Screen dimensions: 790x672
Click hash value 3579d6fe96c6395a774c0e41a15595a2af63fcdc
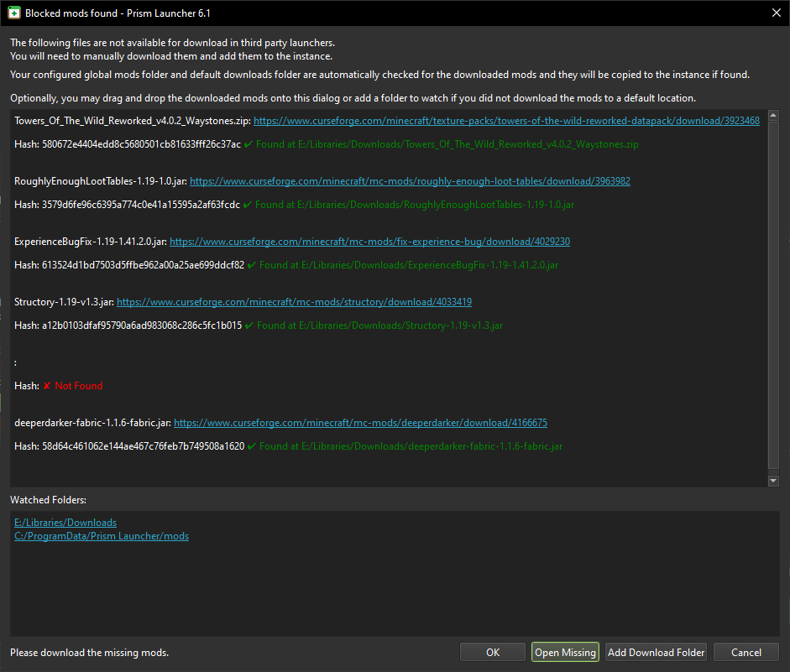point(141,205)
